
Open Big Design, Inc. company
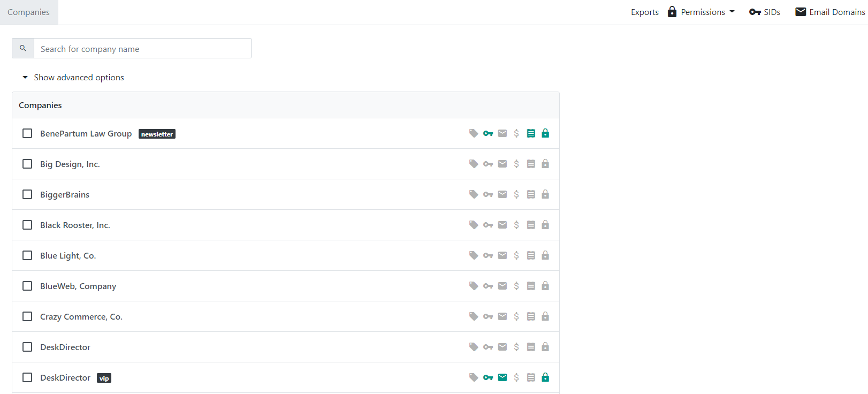(x=70, y=164)
